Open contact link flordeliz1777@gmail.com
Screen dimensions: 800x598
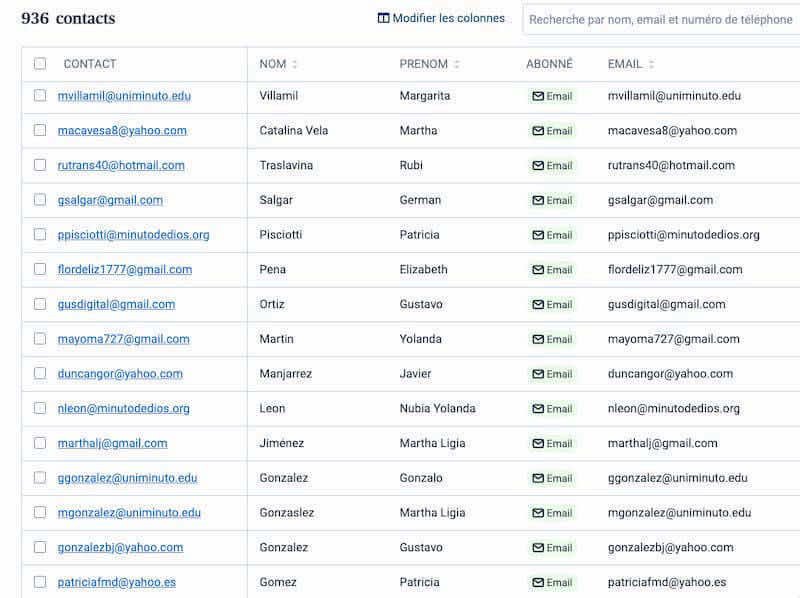click(124, 269)
